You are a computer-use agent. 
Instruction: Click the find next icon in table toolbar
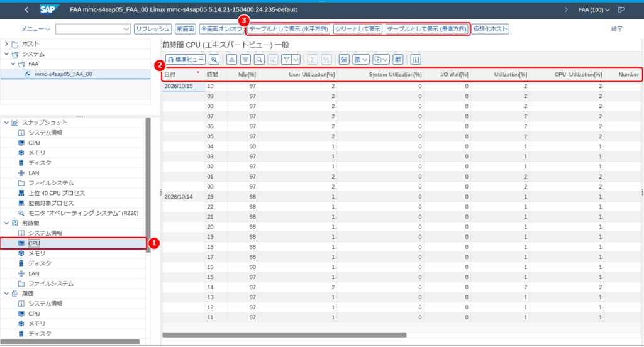[x=273, y=60]
